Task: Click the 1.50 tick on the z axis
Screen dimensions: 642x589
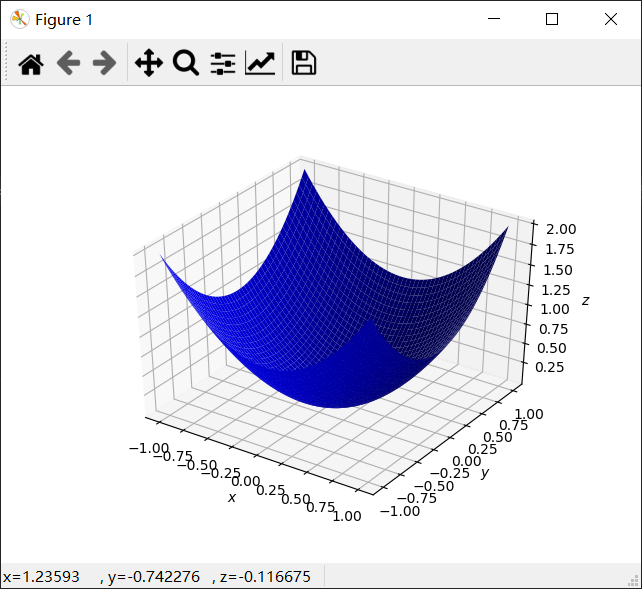Action: pyautogui.click(x=558, y=270)
